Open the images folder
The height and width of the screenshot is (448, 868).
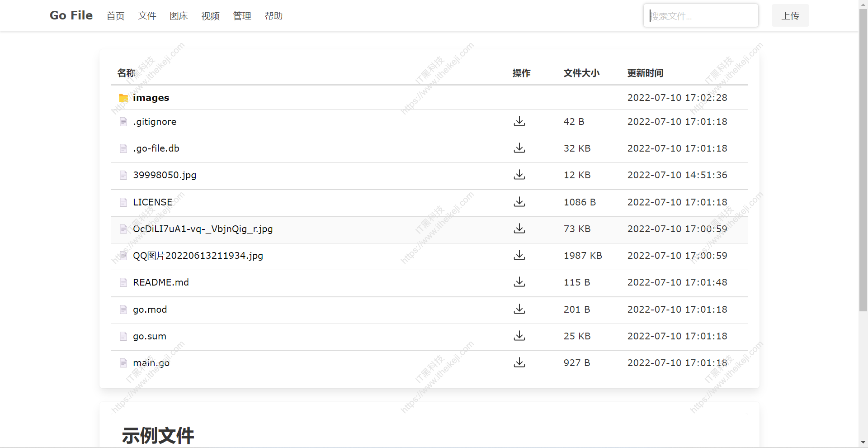click(151, 98)
